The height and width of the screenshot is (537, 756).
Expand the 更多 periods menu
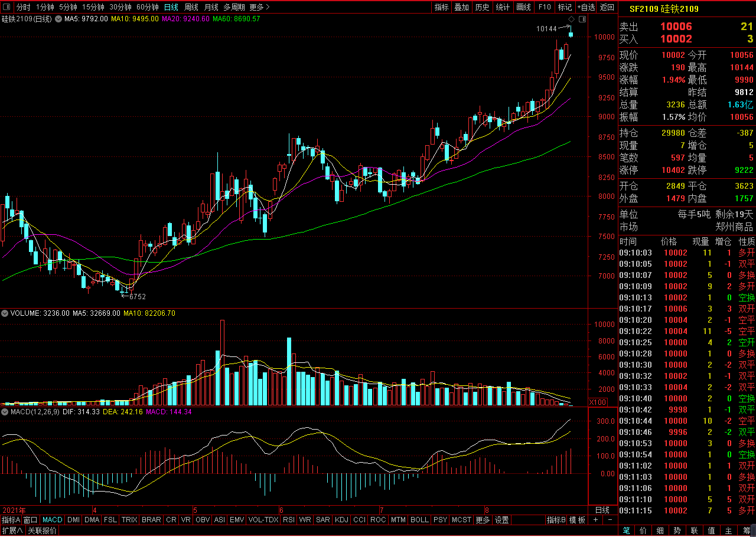click(259, 7)
